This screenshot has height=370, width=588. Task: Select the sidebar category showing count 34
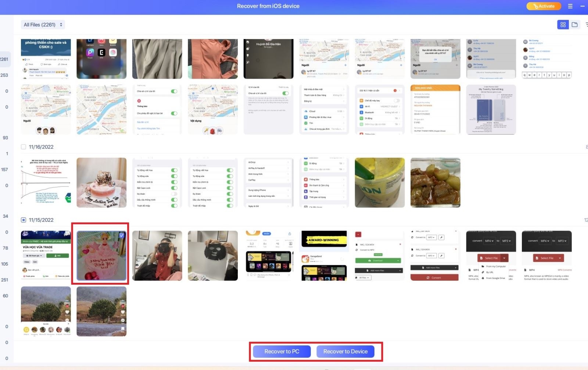tap(5, 216)
